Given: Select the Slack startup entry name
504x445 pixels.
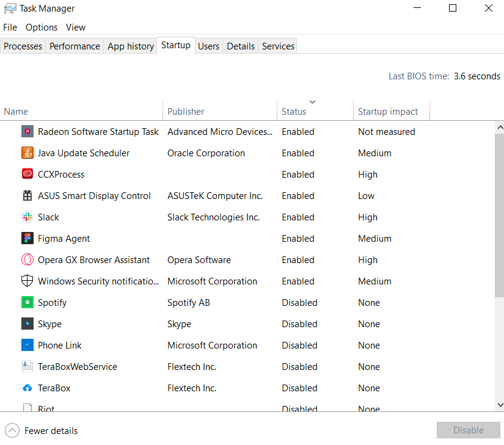Looking at the screenshot, I should click(48, 217).
